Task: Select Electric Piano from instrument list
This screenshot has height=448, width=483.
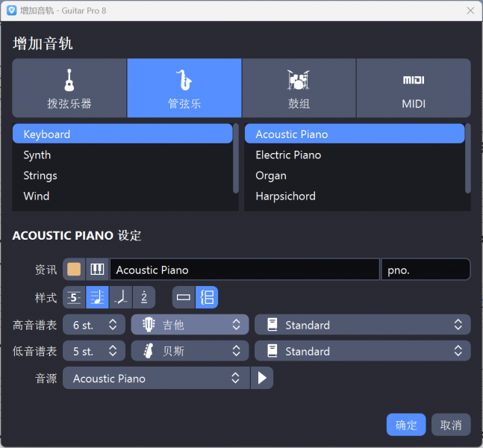Action: pyautogui.click(x=288, y=155)
